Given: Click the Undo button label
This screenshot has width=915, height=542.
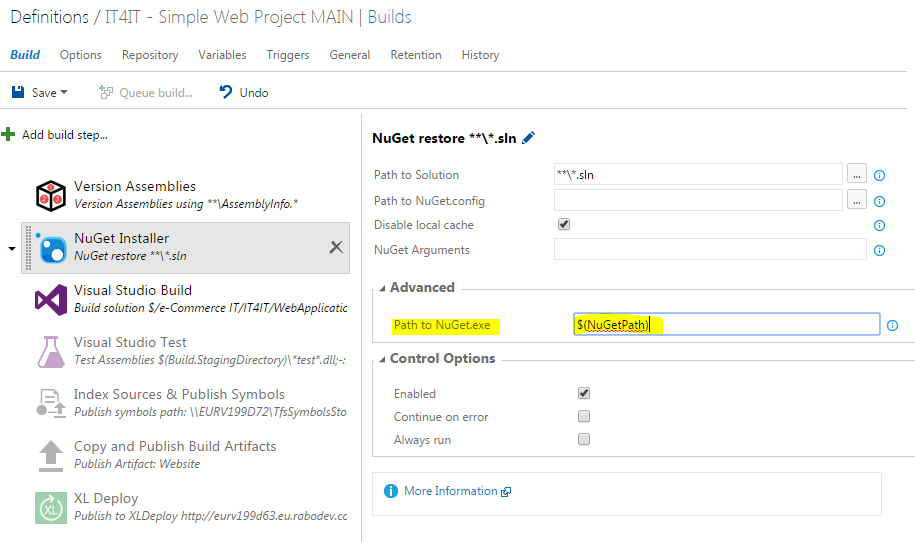Looking at the screenshot, I should tap(254, 93).
